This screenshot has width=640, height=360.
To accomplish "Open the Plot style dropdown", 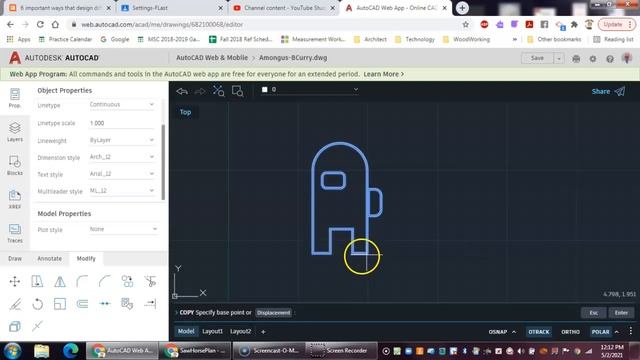I will [x=123, y=229].
